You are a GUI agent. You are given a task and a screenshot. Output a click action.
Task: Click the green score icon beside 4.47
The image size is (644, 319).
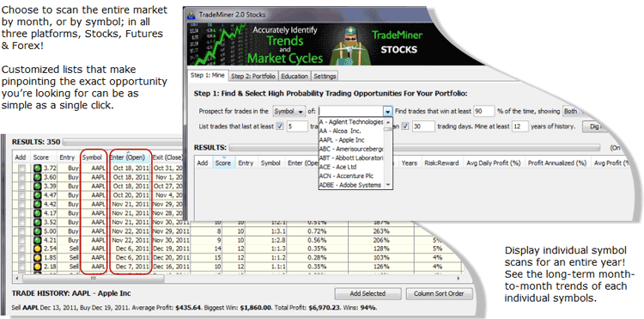click(38, 195)
